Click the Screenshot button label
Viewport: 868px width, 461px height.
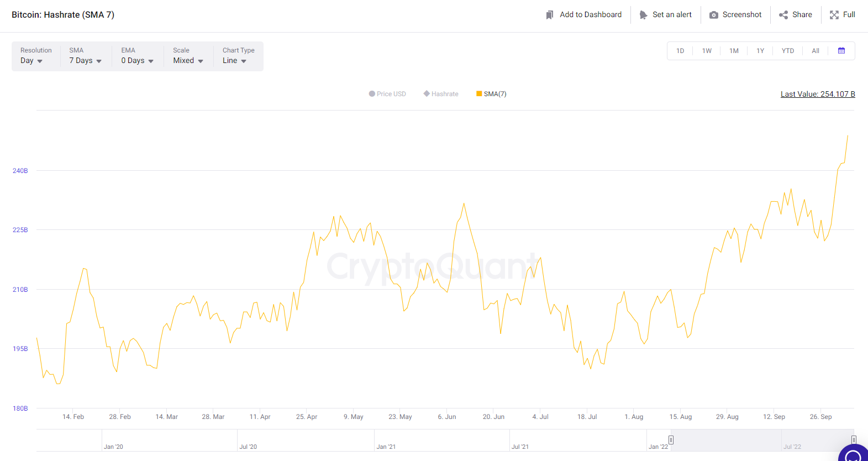pyautogui.click(x=742, y=15)
